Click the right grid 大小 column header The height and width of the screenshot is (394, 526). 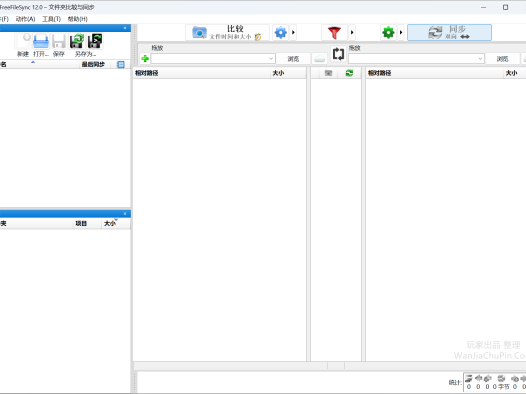click(x=515, y=73)
